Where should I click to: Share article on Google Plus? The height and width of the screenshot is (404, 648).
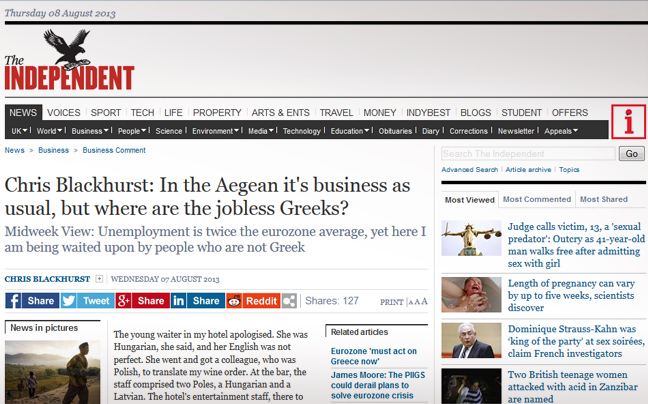click(143, 301)
